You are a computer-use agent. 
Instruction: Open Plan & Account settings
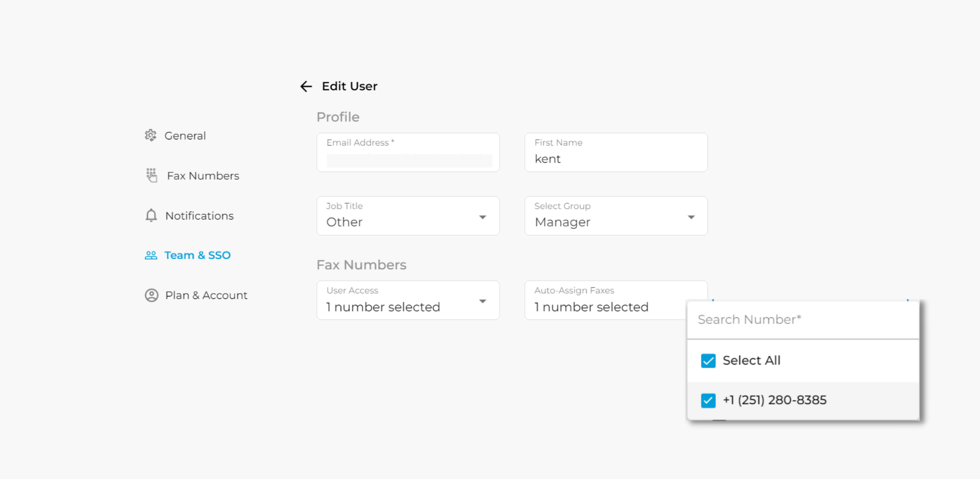pyautogui.click(x=206, y=295)
